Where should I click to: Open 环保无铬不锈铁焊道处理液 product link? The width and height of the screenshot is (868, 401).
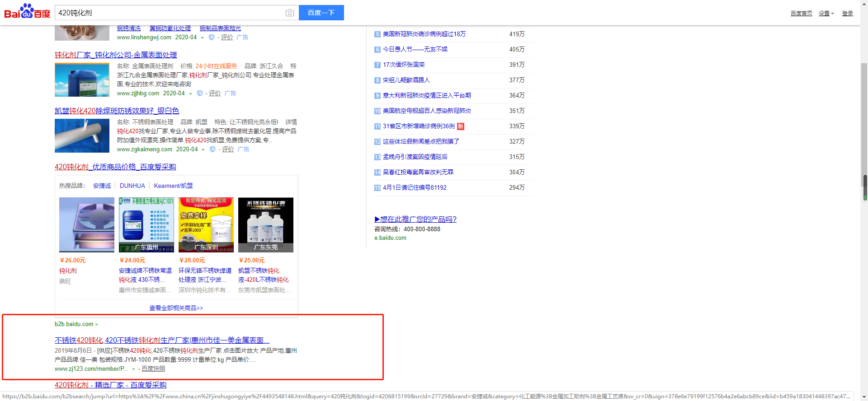(x=205, y=275)
